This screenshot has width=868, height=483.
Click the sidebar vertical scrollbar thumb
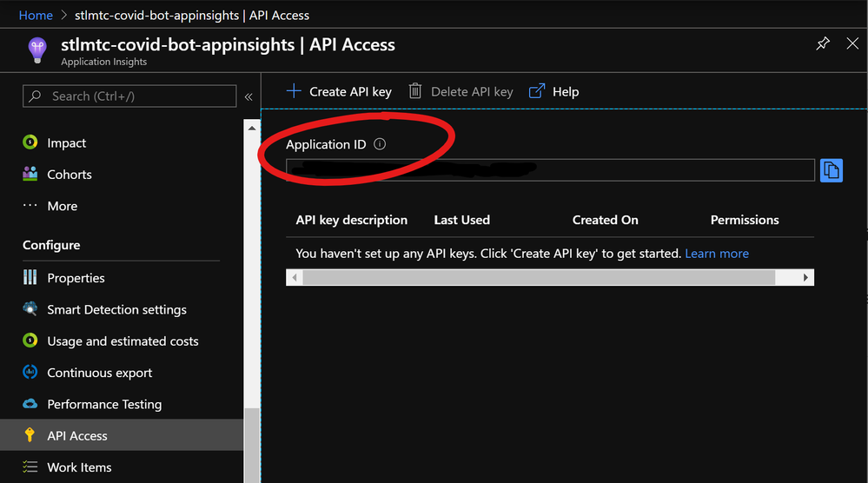[x=252, y=446]
